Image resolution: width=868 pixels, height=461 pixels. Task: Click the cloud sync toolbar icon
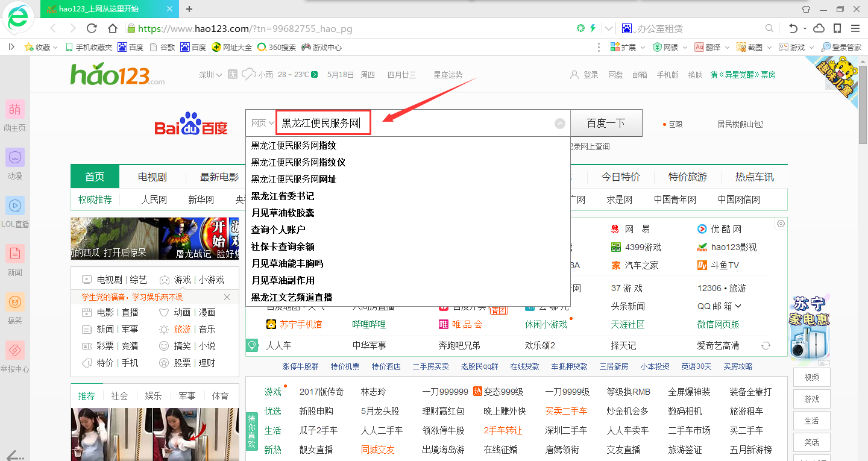point(819,28)
